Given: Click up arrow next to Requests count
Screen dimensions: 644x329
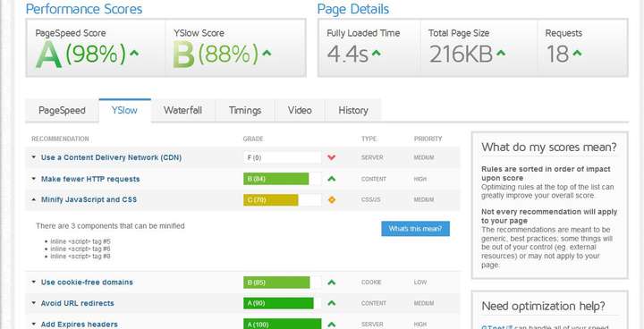Looking at the screenshot, I should pyautogui.click(x=577, y=53).
